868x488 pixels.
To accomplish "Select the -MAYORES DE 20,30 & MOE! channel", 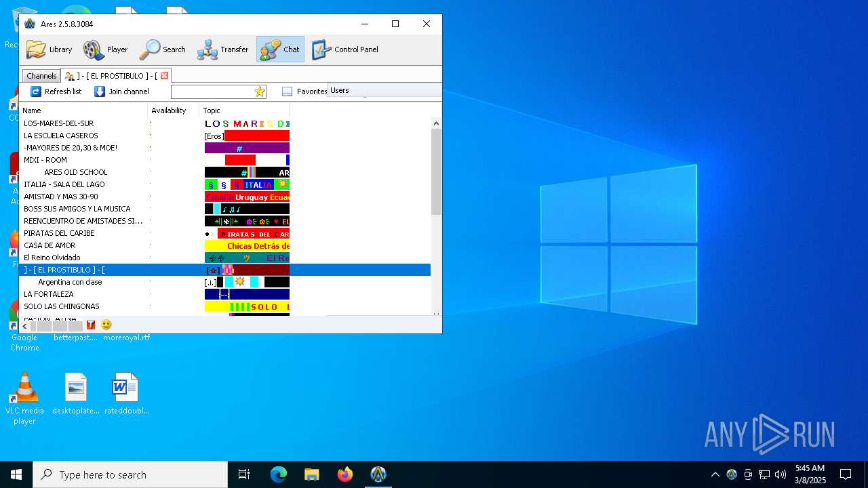I will (x=225, y=148).
